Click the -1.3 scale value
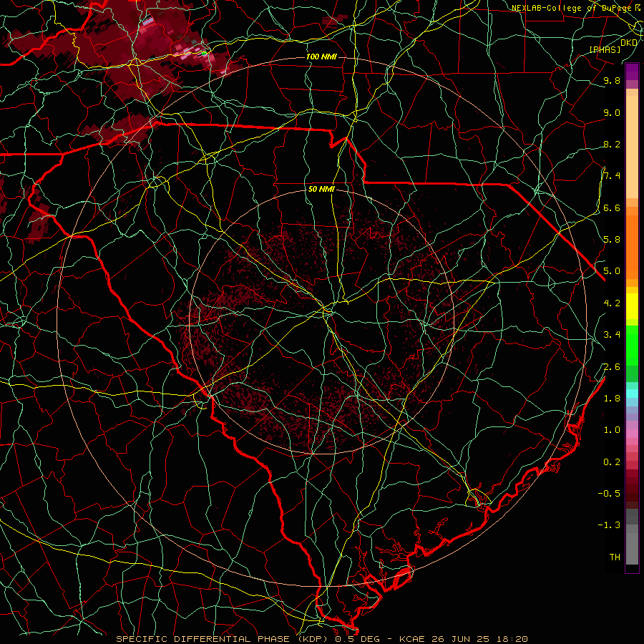The image size is (644, 644). (x=609, y=525)
